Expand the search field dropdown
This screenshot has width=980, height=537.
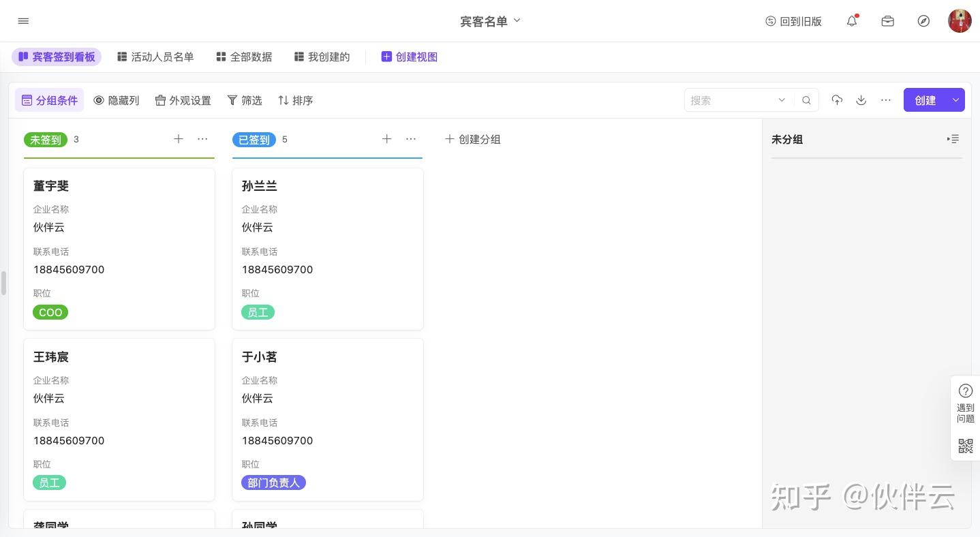[782, 100]
